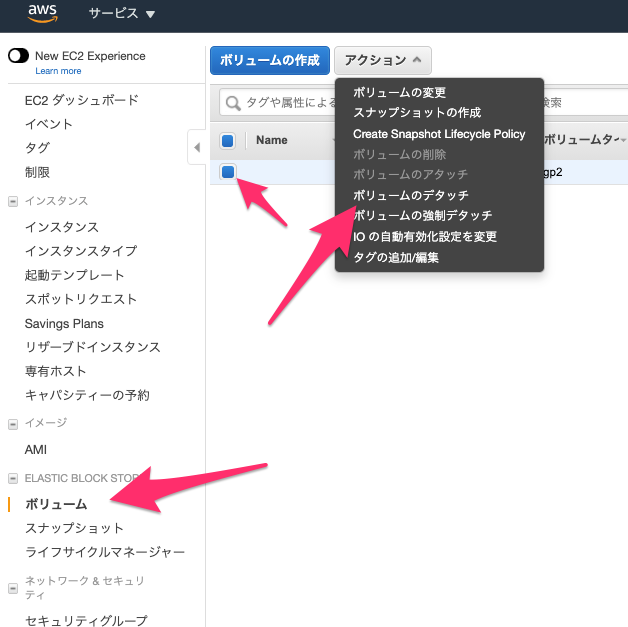The height and width of the screenshot is (627, 628).
Task: Go to EC2 ダッシュボード
Action: point(81,100)
